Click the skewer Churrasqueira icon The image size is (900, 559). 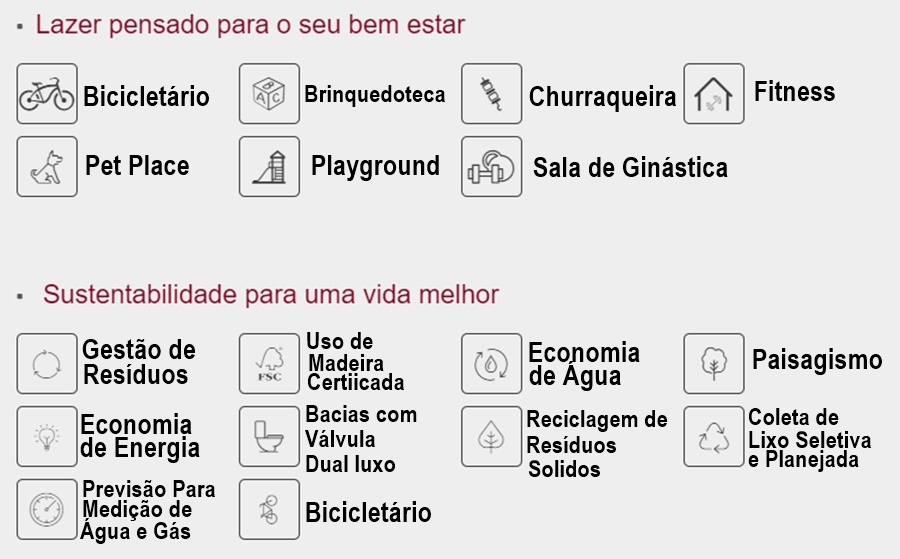491,94
